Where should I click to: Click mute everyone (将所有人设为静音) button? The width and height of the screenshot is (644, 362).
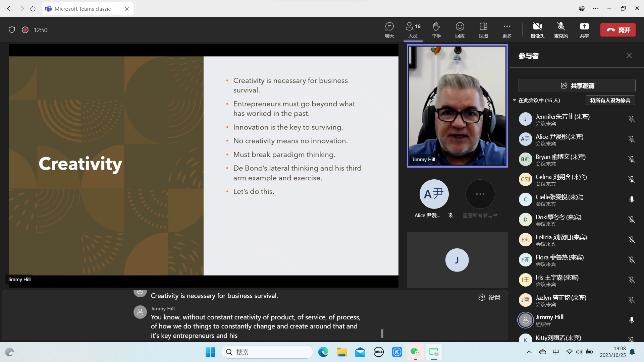click(x=610, y=100)
